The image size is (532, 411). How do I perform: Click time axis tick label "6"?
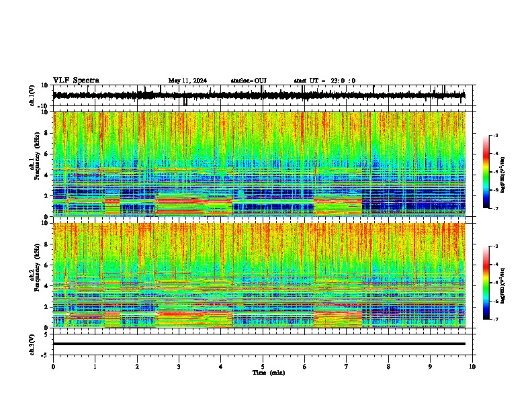pos(304,367)
